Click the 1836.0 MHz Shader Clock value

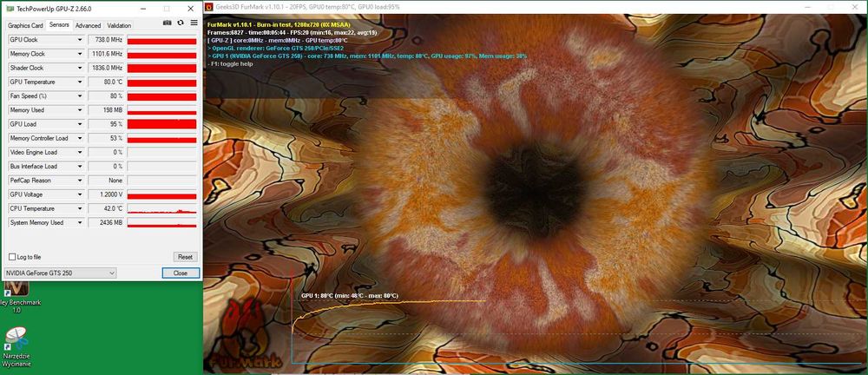pyautogui.click(x=106, y=68)
